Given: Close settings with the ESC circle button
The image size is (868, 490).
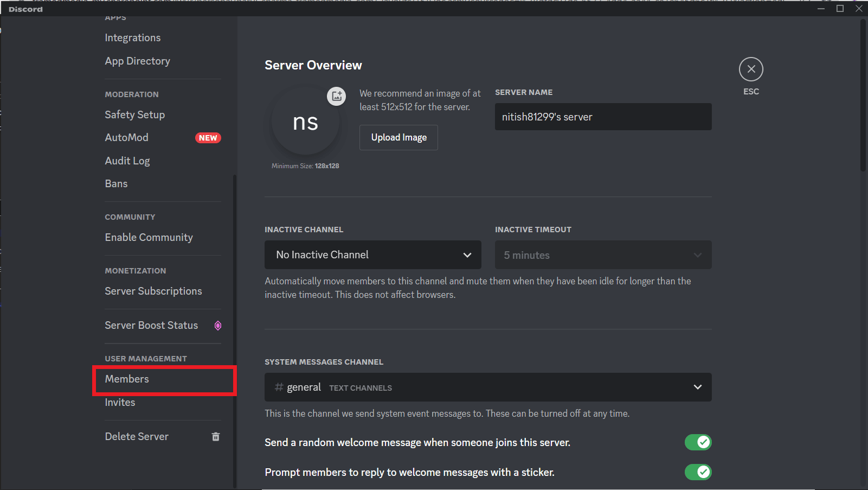Looking at the screenshot, I should 751,69.
